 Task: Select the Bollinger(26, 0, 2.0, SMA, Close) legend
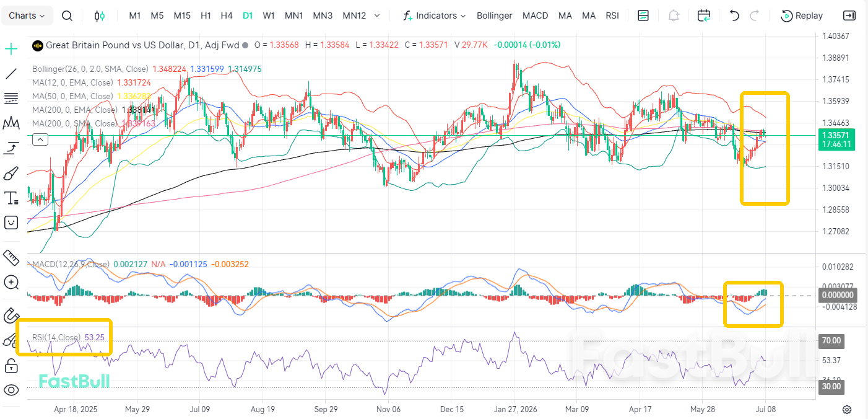tap(91, 69)
